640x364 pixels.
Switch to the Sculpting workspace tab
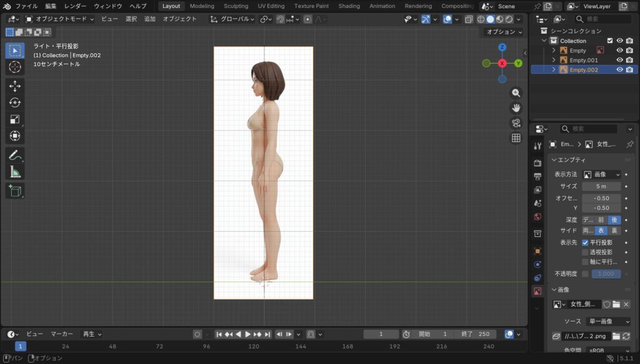tap(236, 6)
